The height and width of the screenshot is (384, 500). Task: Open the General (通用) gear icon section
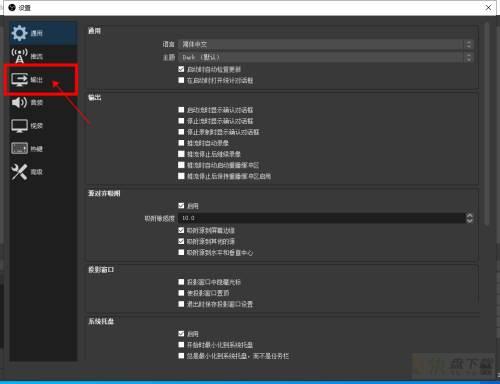(19, 33)
